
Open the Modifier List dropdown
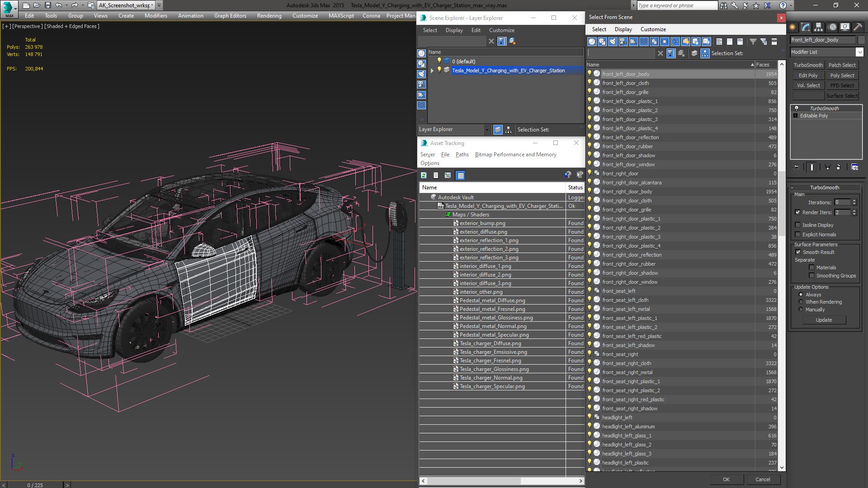[x=859, y=52]
